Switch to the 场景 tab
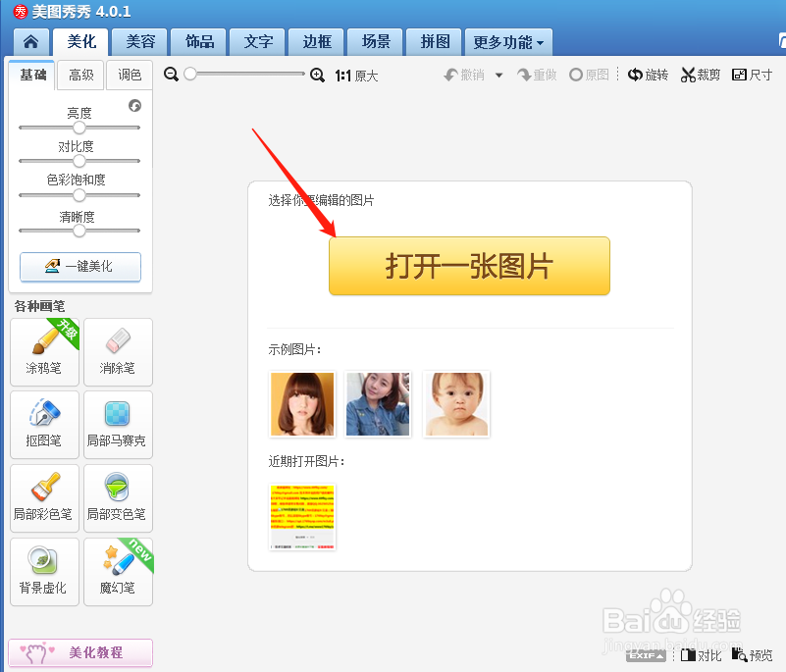The height and width of the screenshot is (672, 786). [376, 41]
